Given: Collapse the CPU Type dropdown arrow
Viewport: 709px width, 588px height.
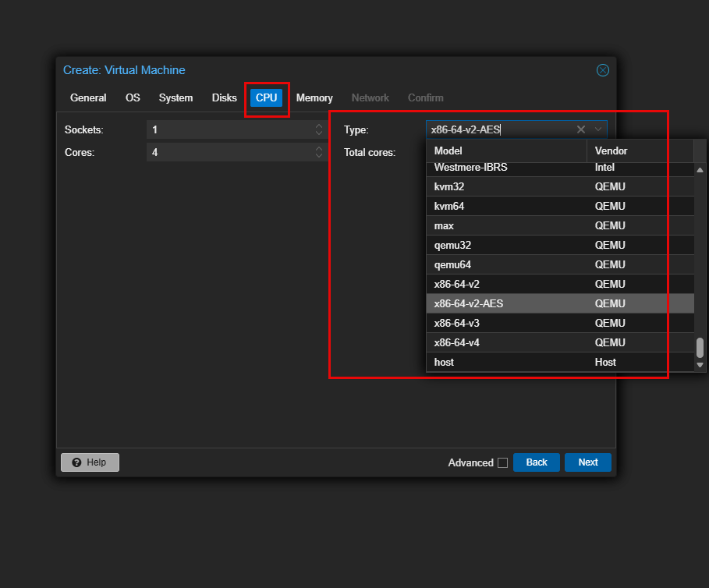Looking at the screenshot, I should point(597,129).
